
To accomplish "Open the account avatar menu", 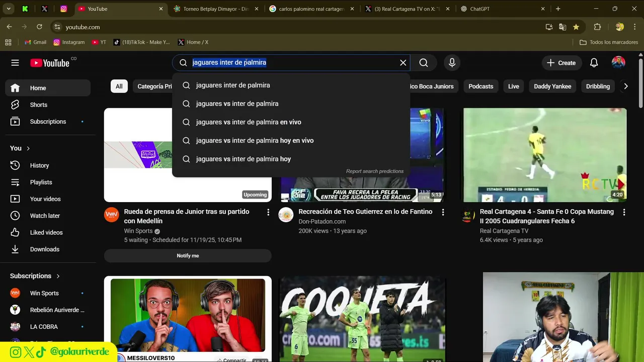I will (x=618, y=63).
